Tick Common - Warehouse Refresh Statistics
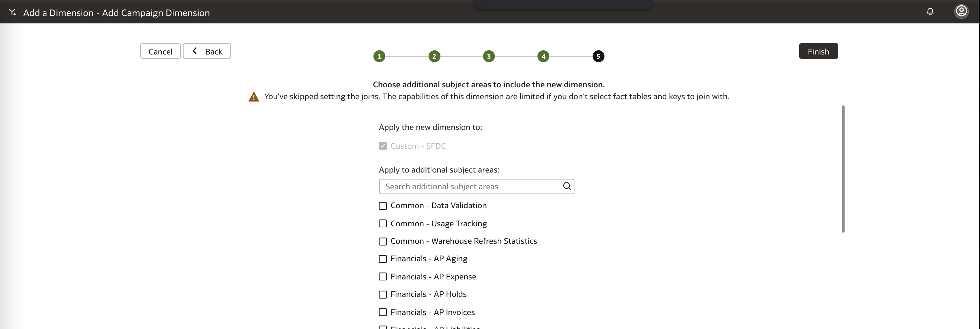The height and width of the screenshot is (329, 980). (x=383, y=241)
